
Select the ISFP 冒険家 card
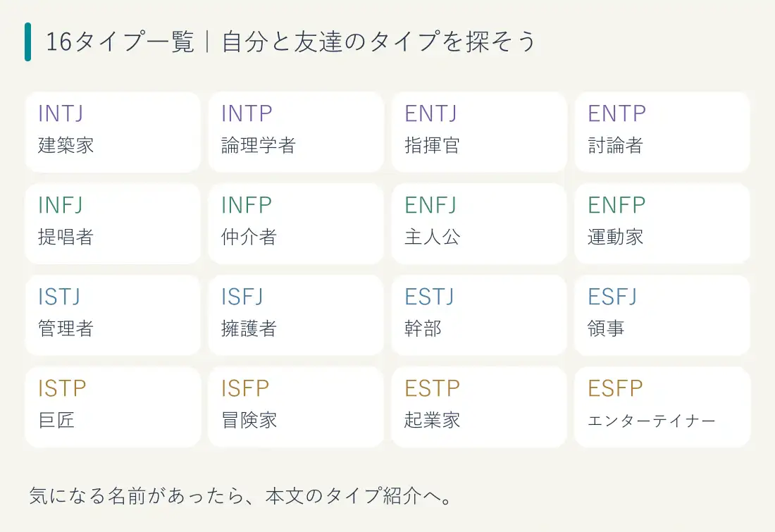coord(296,407)
